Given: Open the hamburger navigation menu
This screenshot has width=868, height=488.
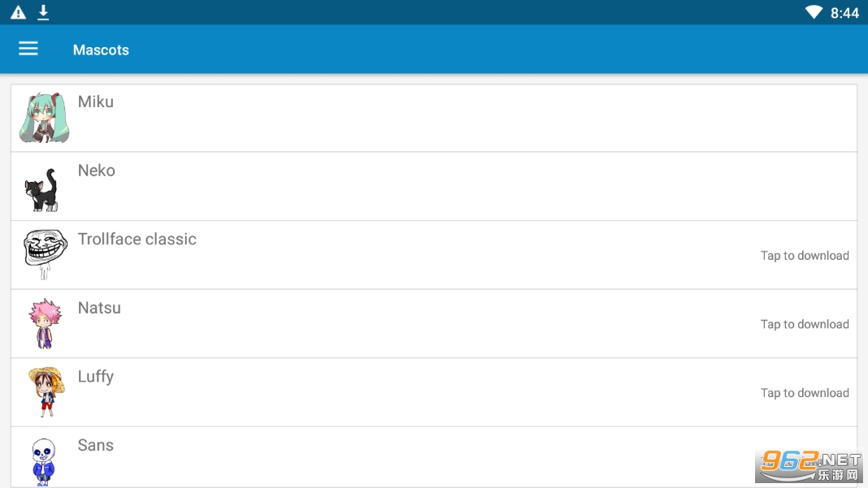Looking at the screenshot, I should point(28,49).
